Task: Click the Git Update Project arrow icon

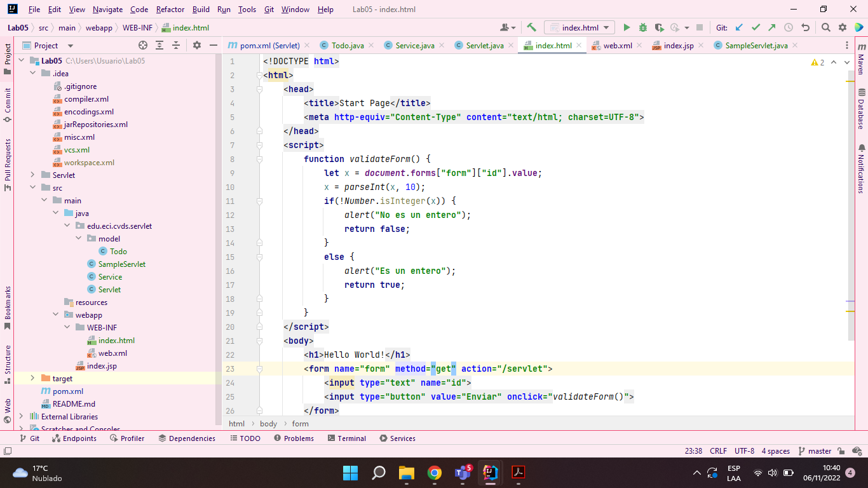Action: [x=739, y=27]
